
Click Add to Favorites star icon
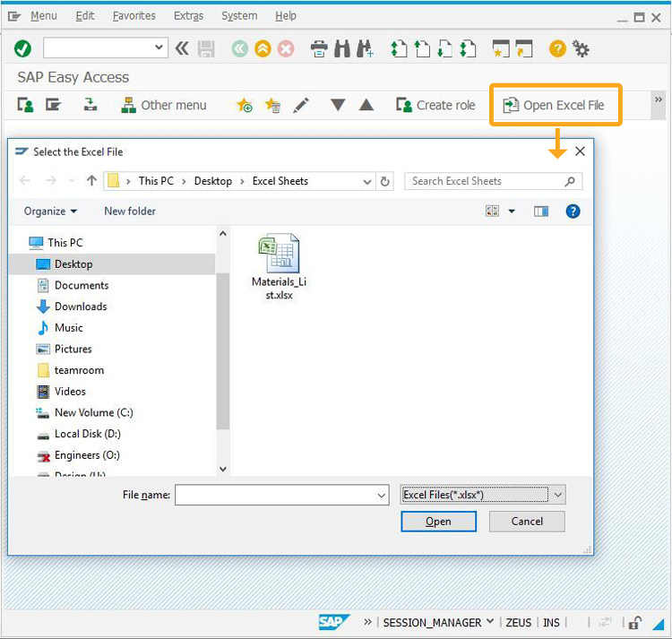pos(245,105)
